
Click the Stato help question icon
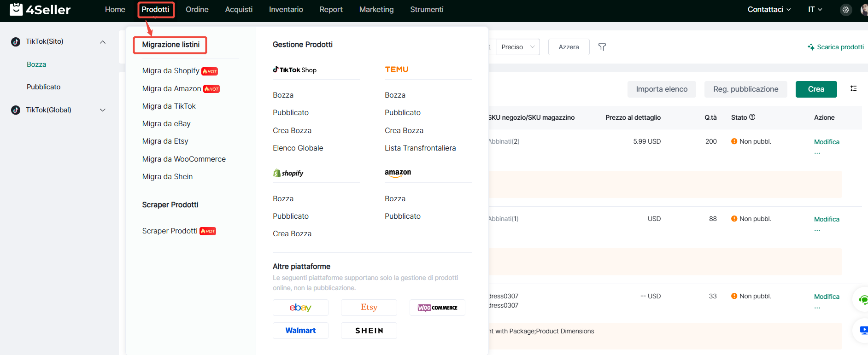[x=752, y=117]
